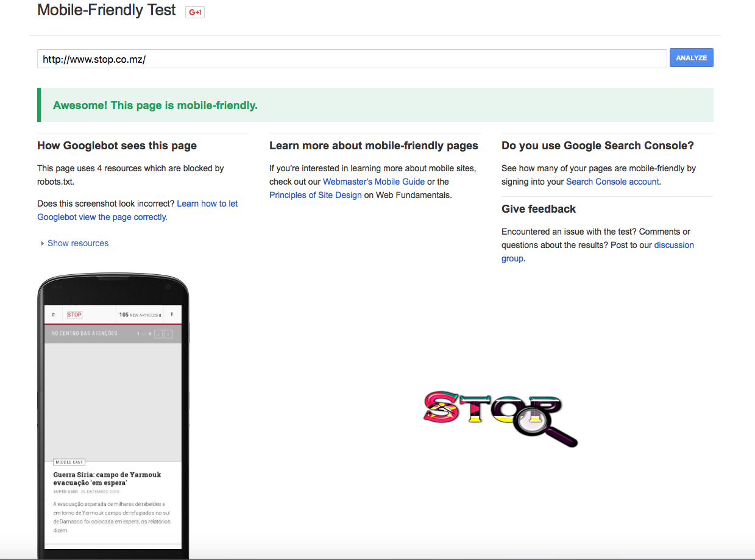The image size is (755, 560).
Task: Click the 'Mobile-Friendly Test' page title
Action: click(107, 10)
